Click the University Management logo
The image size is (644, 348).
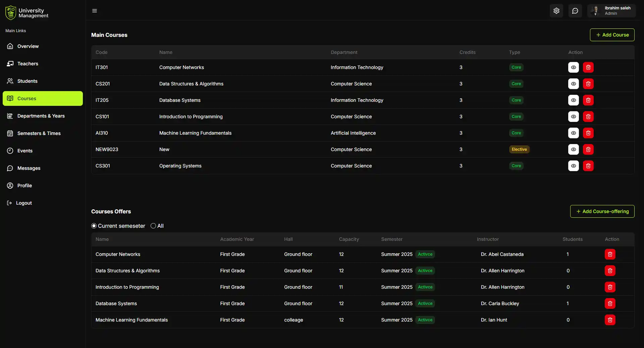[x=27, y=13]
